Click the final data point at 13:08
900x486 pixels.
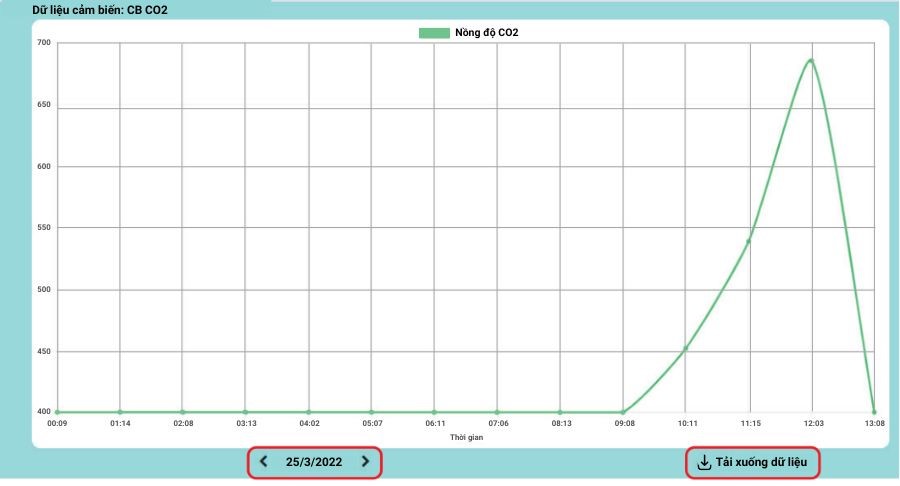point(874,412)
